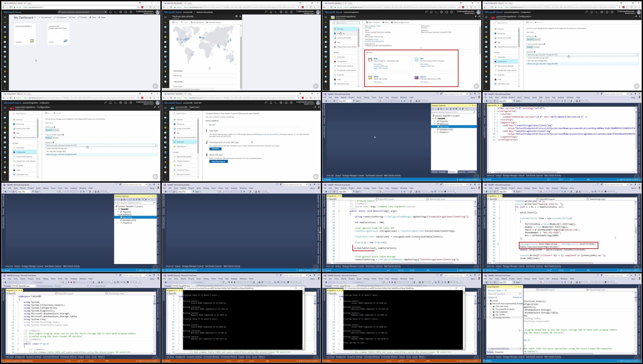Clear the search resources box in My Dashboard

pos(106,12)
